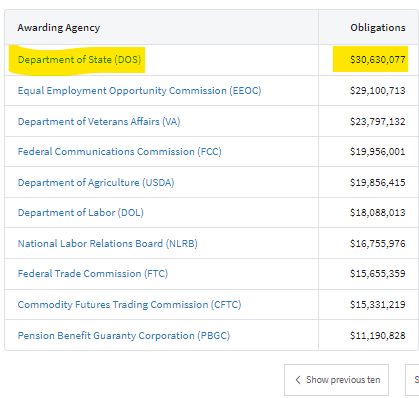Select the $19,956,001 obligations value

pyautogui.click(x=378, y=152)
